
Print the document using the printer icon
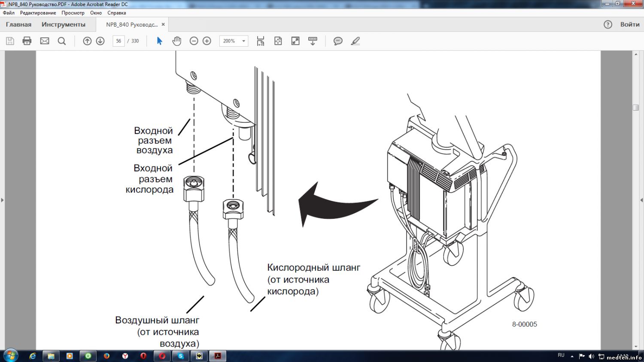pos(27,41)
